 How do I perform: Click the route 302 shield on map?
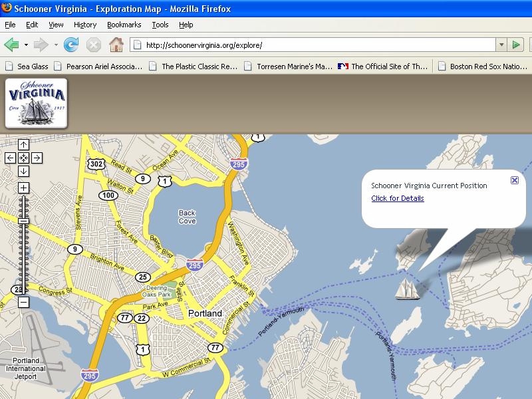96,164
